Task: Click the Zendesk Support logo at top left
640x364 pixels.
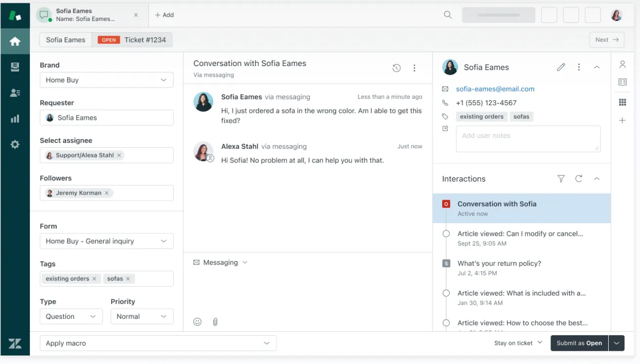Action: (15, 15)
